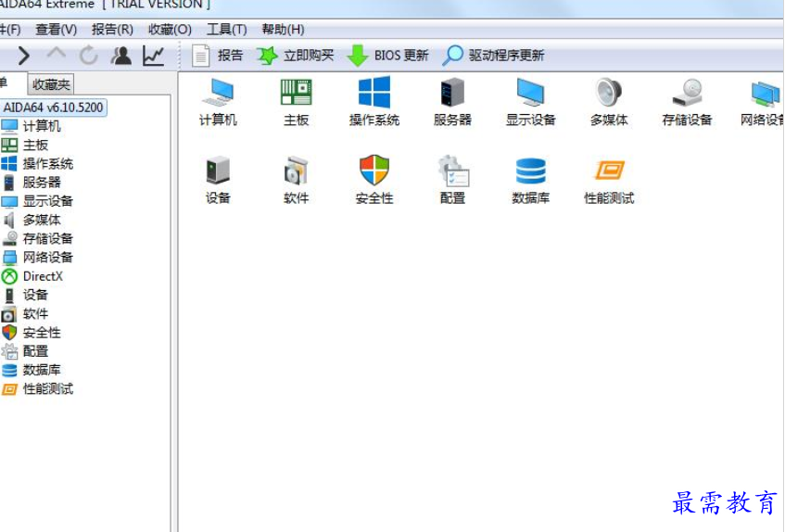Click the user profile toolbar icon
This screenshot has height=532, width=785.
[121, 56]
